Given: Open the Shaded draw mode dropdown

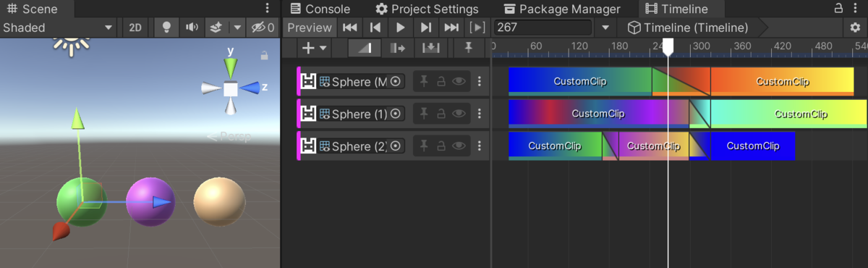Looking at the screenshot, I should click(59, 28).
